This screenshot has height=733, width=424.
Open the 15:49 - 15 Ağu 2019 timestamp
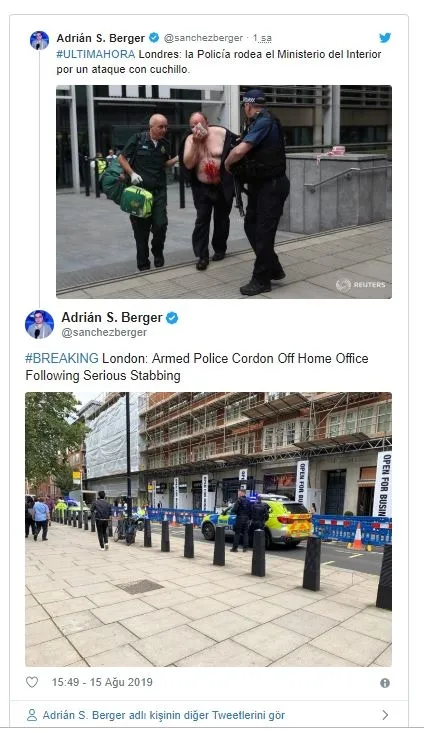[102, 682]
